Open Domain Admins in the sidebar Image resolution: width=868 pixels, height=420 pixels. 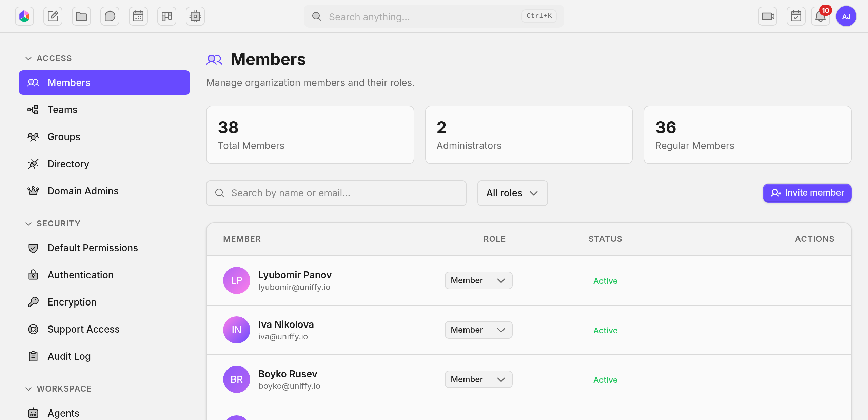pos(104,191)
